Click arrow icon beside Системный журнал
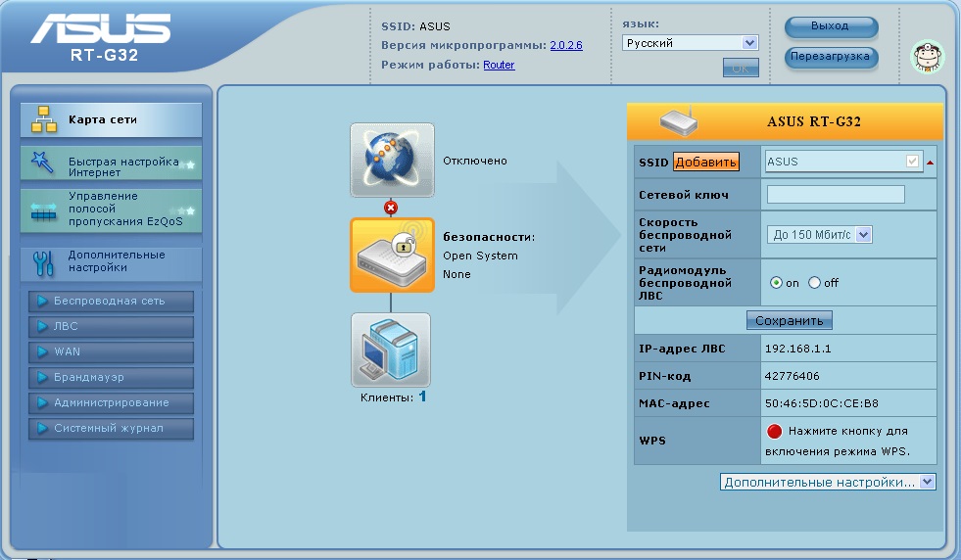The height and width of the screenshot is (560, 961). [x=42, y=428]
